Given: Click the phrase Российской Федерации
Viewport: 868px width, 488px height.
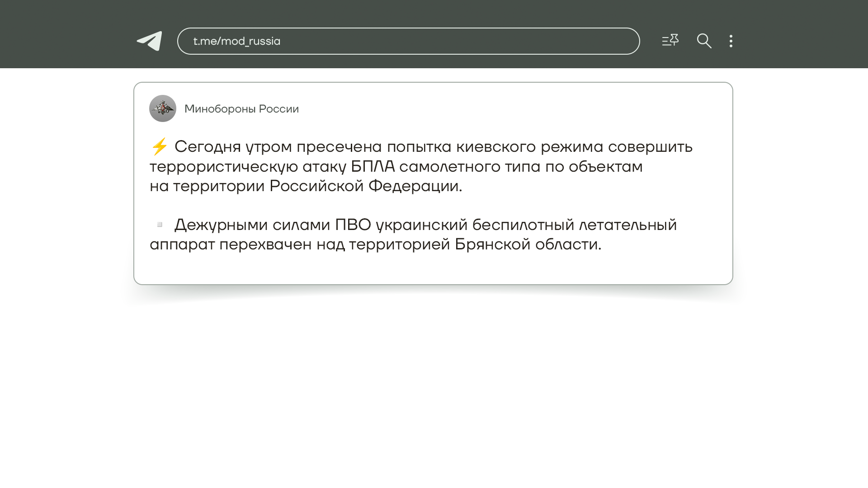Looking at the screenshot, I should tap(364, 186).
